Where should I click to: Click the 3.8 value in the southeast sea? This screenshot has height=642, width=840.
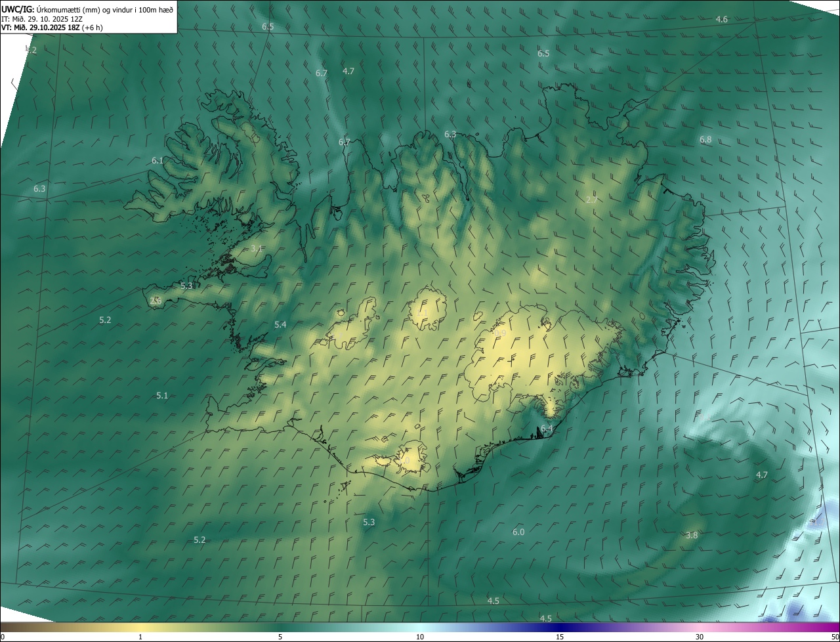pos(692,535)
